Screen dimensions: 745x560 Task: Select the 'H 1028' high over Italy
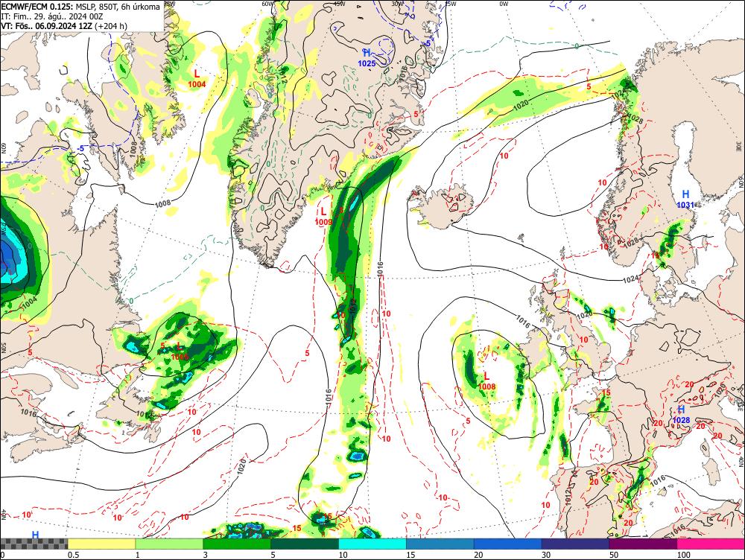click(682, 415)
